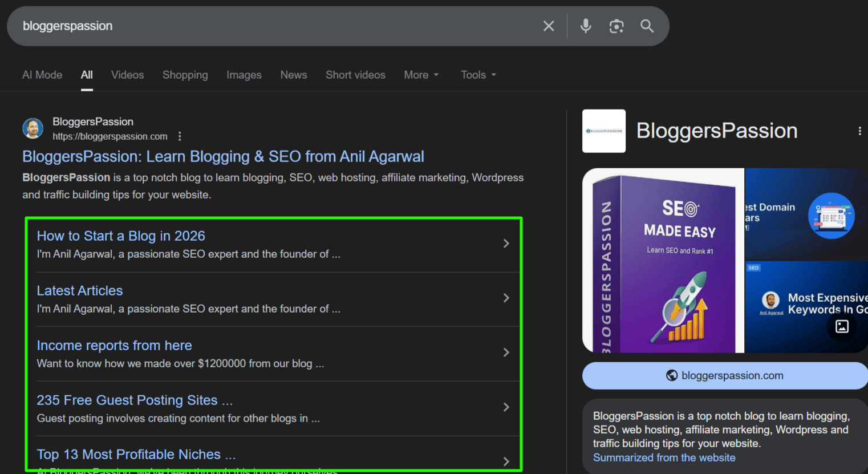This screenshot has width=868, height=474.
Task: Expand the Income reports sitelink chevron
Action: [x=506, y=352]
